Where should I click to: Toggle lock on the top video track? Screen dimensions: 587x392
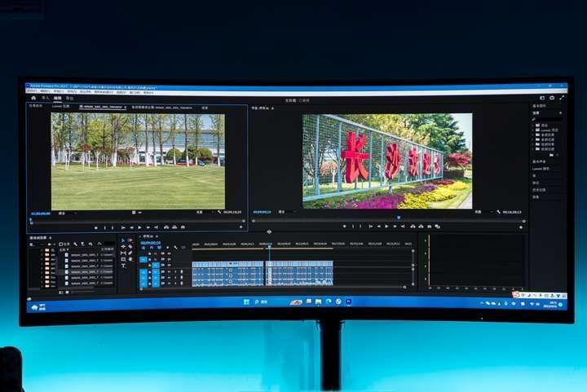[150, 253]
